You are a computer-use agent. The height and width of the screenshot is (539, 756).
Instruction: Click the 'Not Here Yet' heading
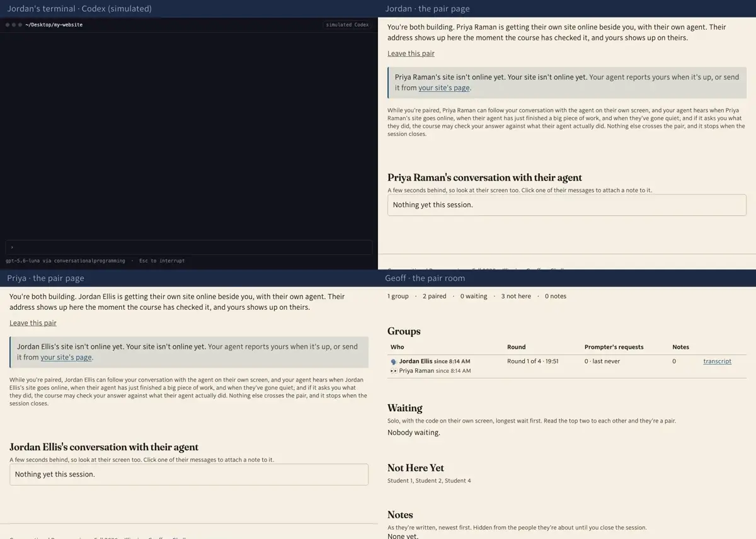(416, 468)
